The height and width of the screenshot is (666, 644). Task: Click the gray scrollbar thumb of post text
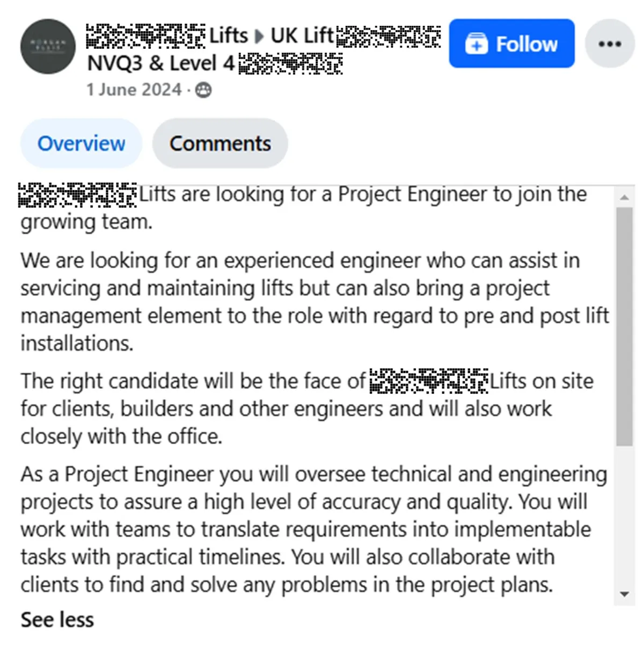(x=624, y=327)
